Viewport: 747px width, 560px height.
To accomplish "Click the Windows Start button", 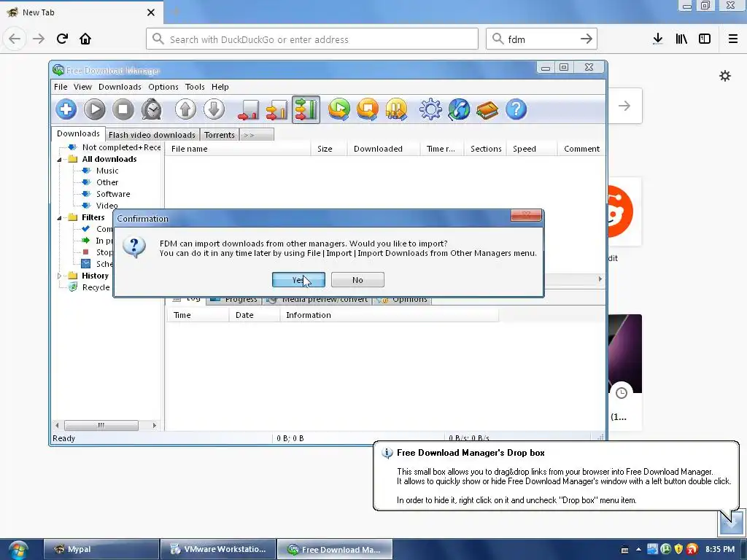I will 18,550.
